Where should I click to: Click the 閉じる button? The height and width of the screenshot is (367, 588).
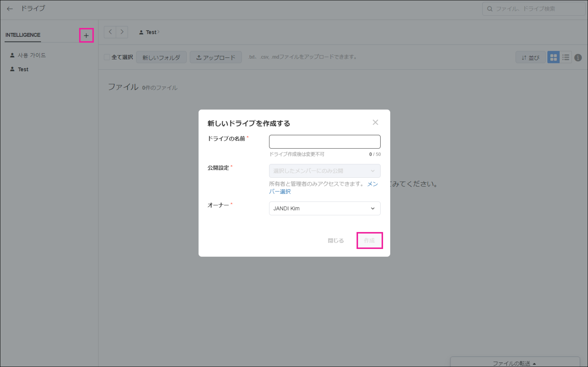(336, 240)
